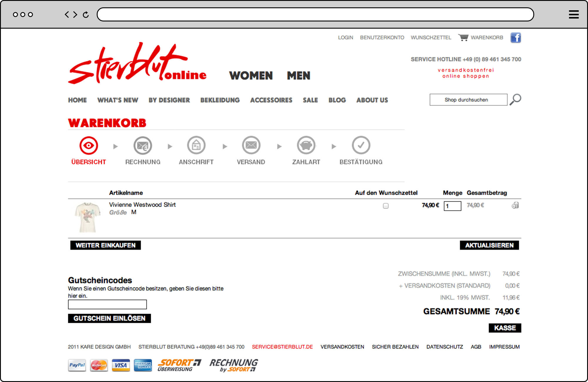Click the RECHNUNG step label
The height and width of the screenshot is (382, 588).
(143, 162)
